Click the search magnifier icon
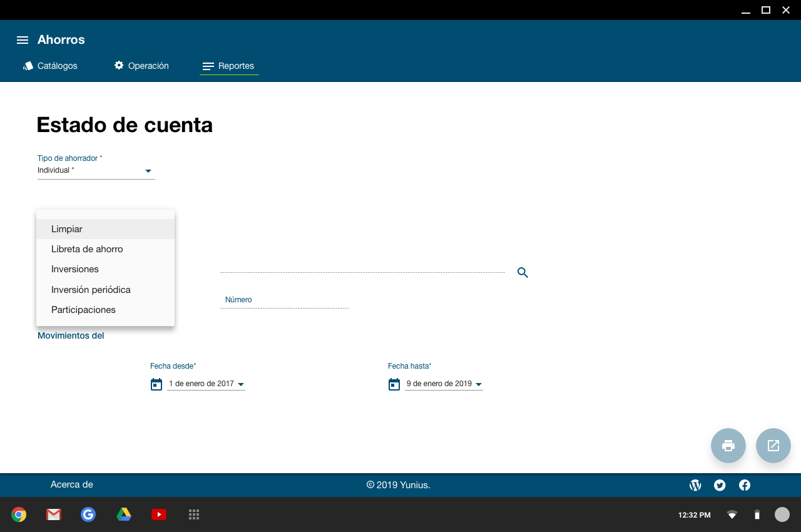This screenshot has height=532, width=801. pyautogui.click(x=523, y=273)
